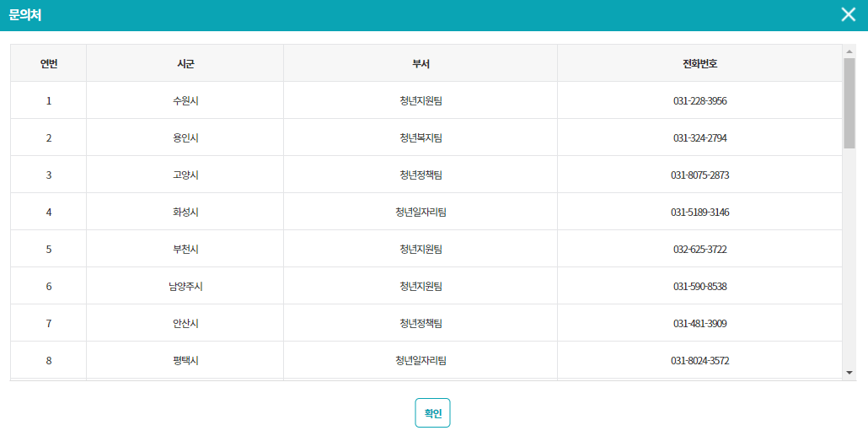Click row number 8 in 연번 column

(x=49, y=361)
